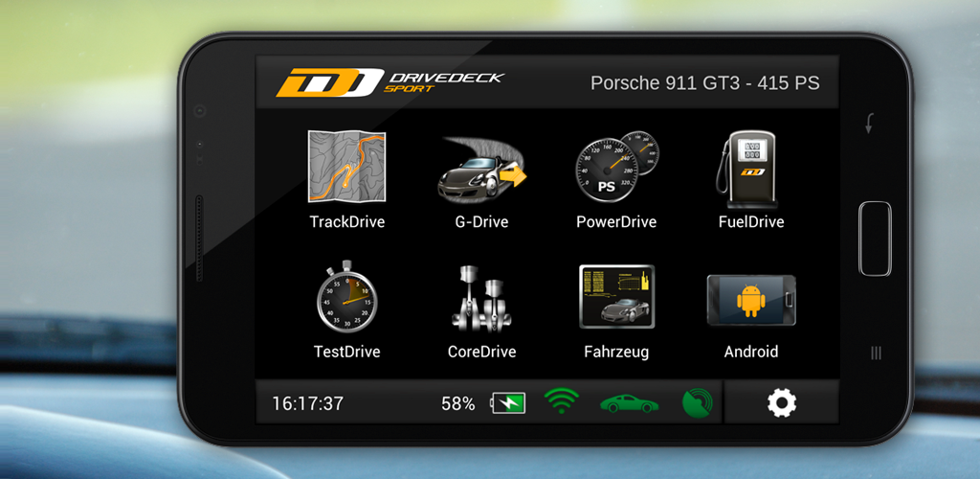
Task: Tap the green Wi-Fi status icon
Action: [561, 400]
